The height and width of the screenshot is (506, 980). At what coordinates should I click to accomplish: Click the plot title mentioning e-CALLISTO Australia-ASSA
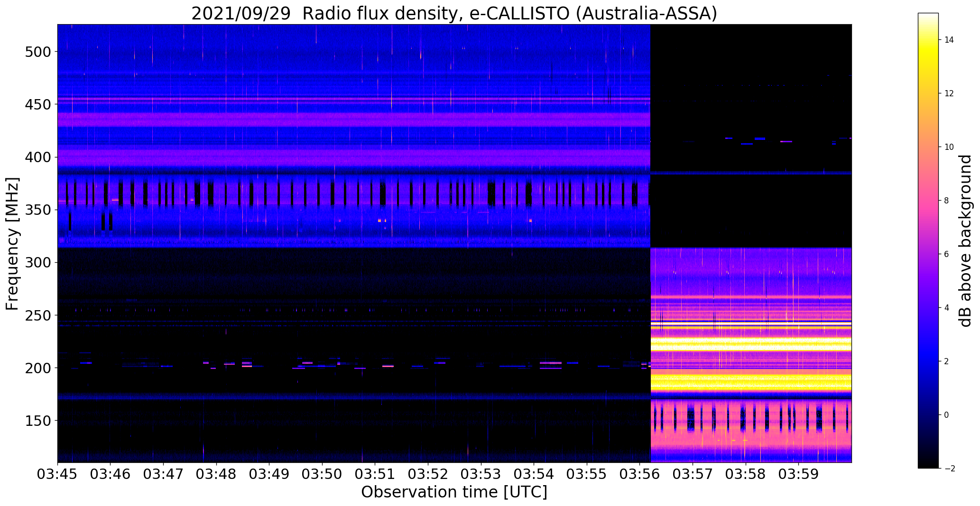[454, 14]
